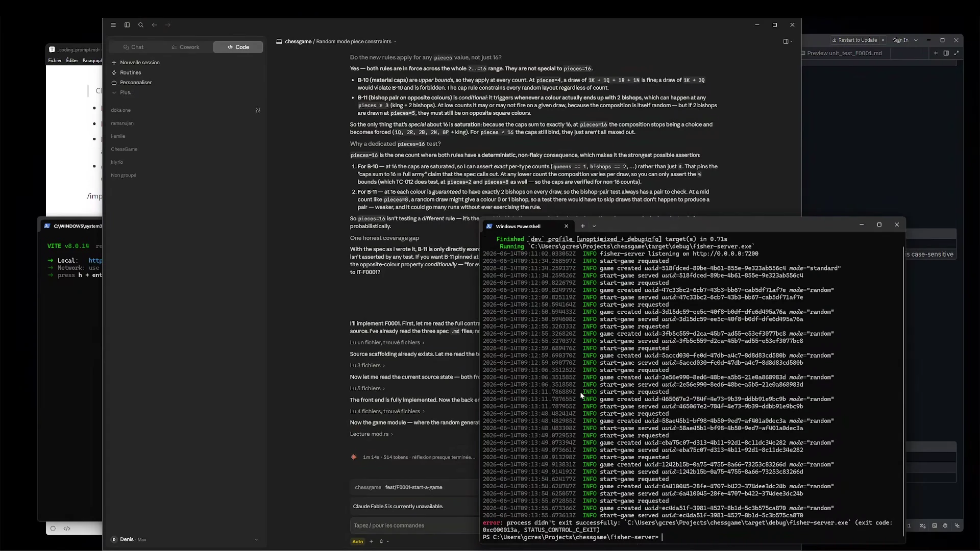Click the plus attach icon below input
Screen dimensions: 980x551
[371, 541]
